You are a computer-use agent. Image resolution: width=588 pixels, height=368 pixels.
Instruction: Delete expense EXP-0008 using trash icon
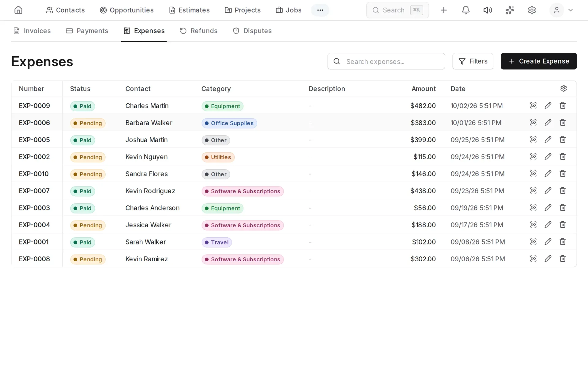(563, 259)
